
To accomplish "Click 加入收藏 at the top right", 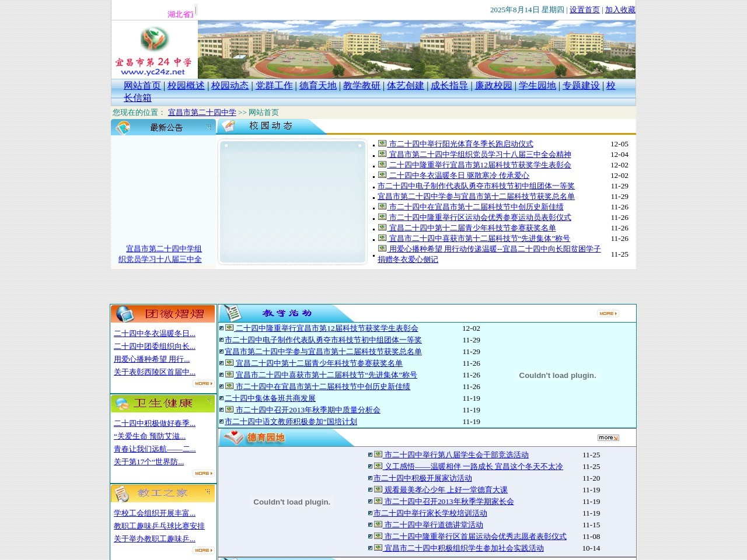I will [x=620, y=10].
